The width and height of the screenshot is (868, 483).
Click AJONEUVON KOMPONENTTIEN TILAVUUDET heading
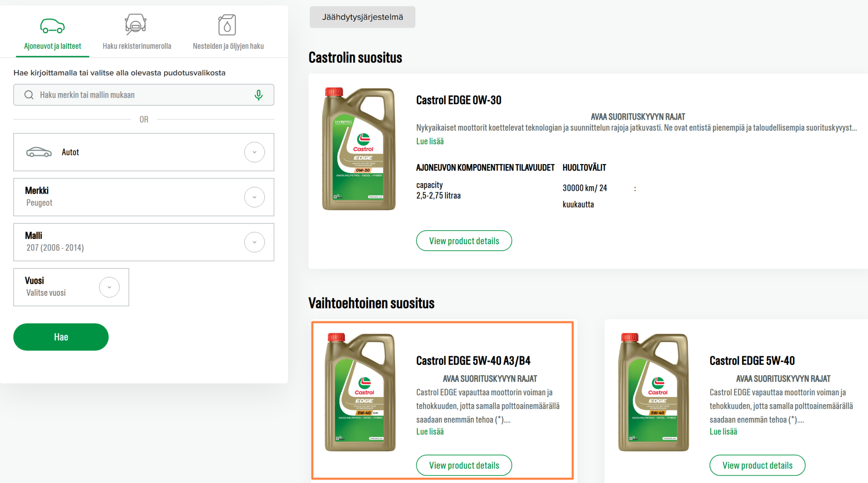[486, 168]
